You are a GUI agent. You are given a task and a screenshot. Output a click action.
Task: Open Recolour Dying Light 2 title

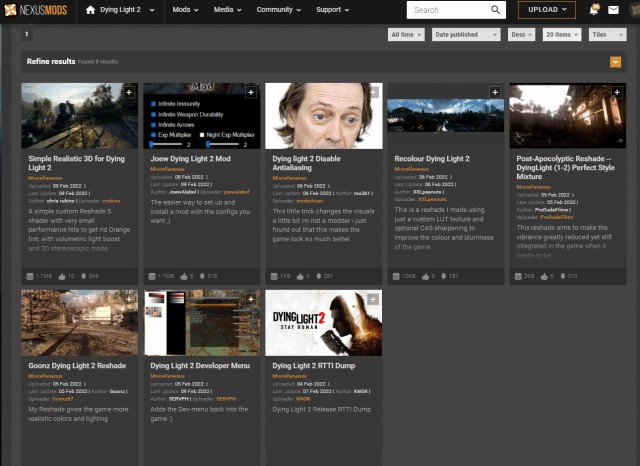[432, 159]
